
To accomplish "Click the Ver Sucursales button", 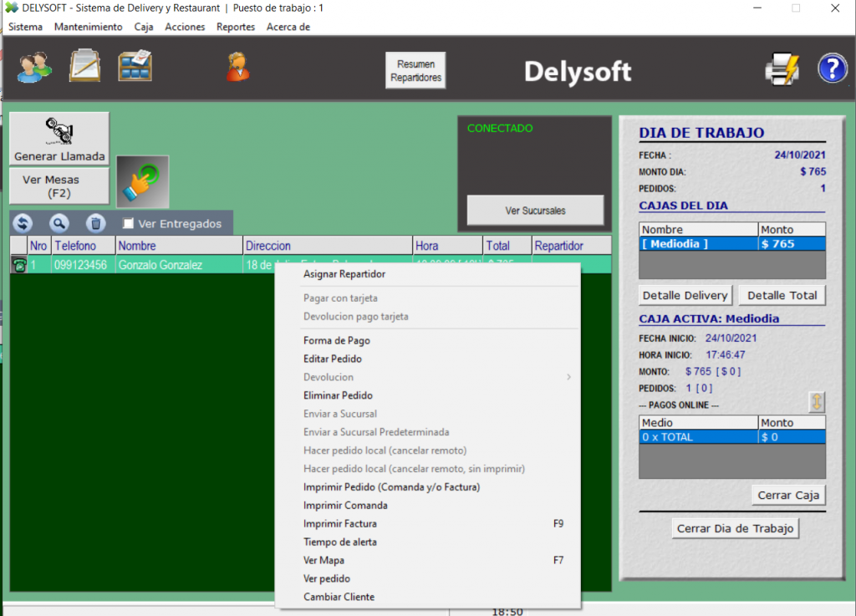I will pyautogui.click(x=535, y=211).
